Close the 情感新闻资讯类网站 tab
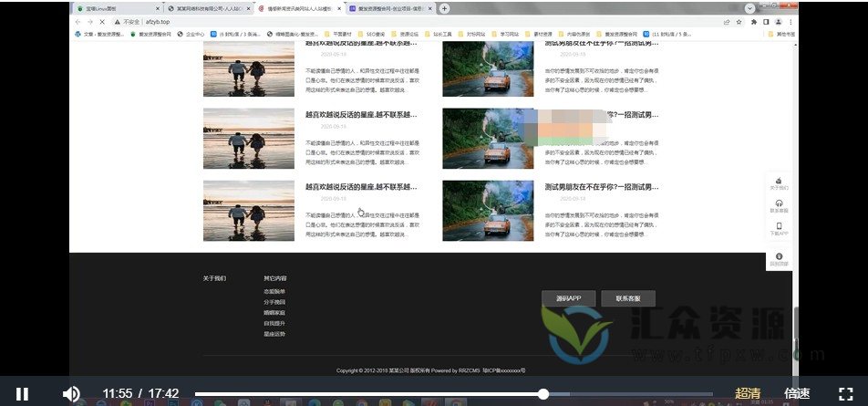 tap(339, 9)
